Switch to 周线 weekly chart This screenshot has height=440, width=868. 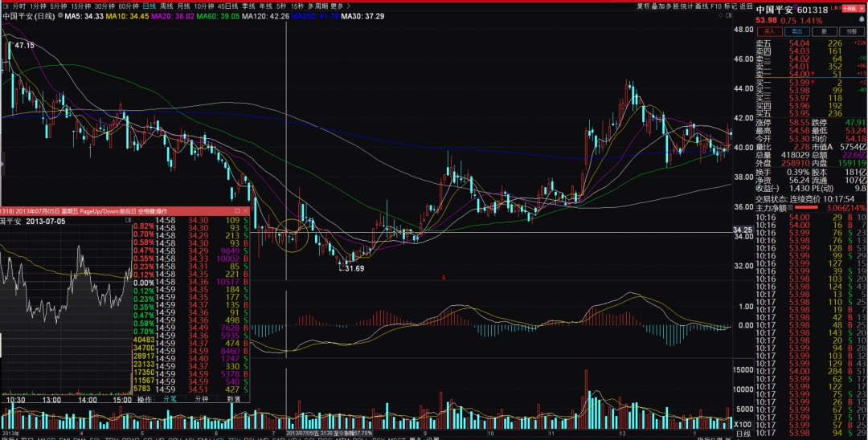(x=166, y=6)
